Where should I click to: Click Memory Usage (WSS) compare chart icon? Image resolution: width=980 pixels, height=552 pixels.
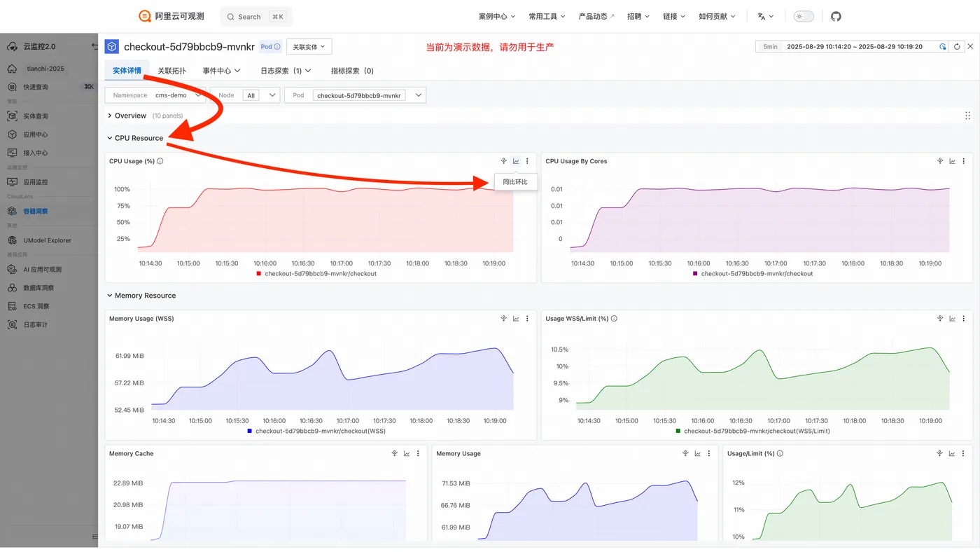tap(516, 319)
